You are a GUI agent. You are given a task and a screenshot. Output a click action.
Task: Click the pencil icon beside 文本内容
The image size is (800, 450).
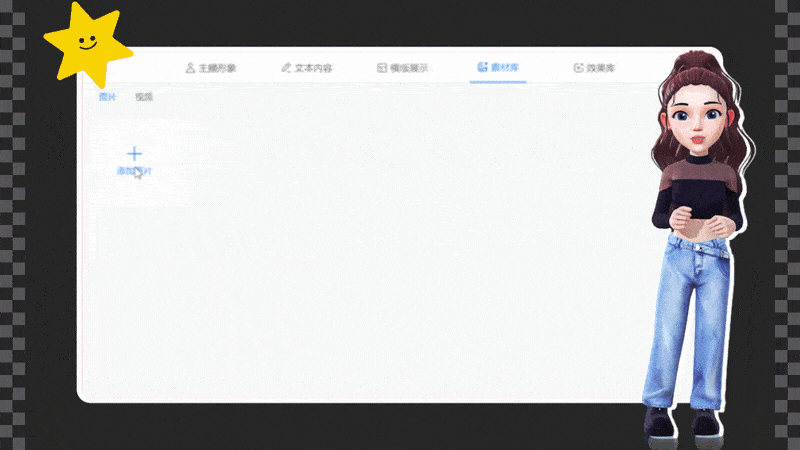click(x=286, y=68)
